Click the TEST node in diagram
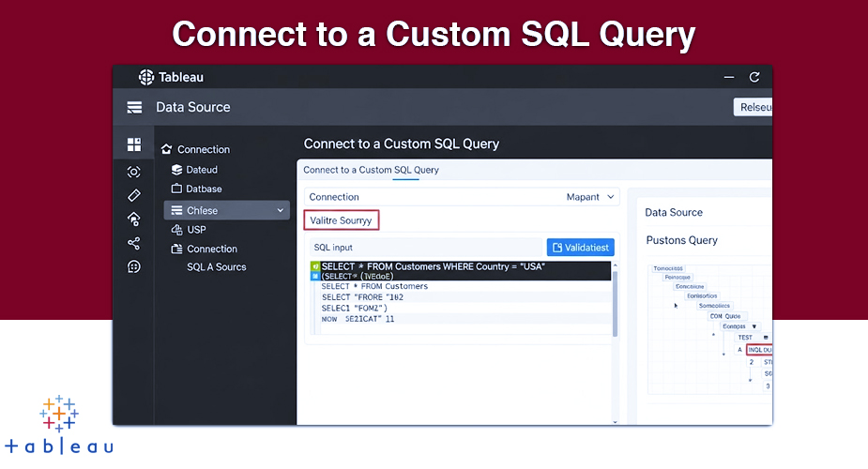The width and height of the screenshot is (868, 469). point(745,338)
